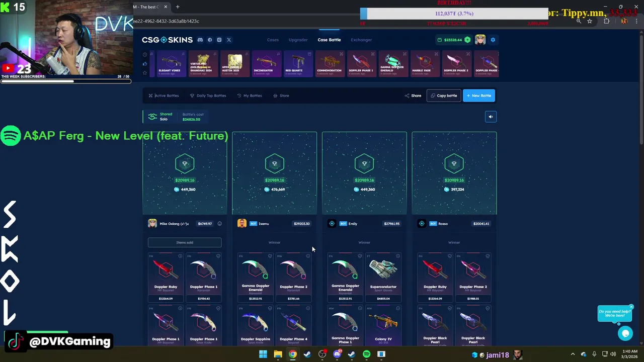Open the Gamma Doppler Emerald live drop
This screenshot has width=644, height=362.
click(392, 64)
